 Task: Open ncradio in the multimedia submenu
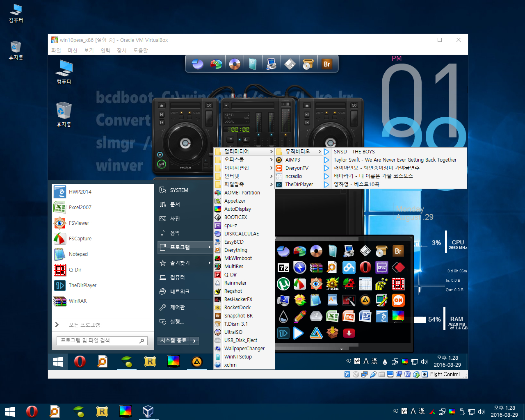tap(299, 176)
